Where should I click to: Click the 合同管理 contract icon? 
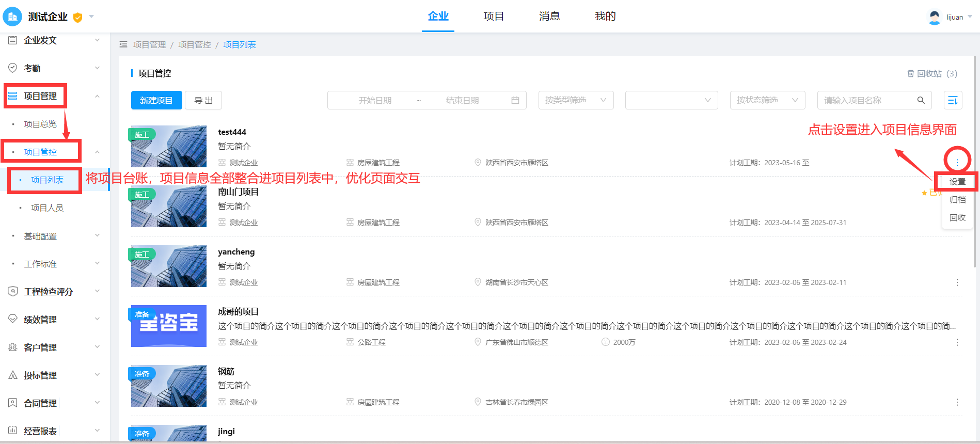pos(13,403)
